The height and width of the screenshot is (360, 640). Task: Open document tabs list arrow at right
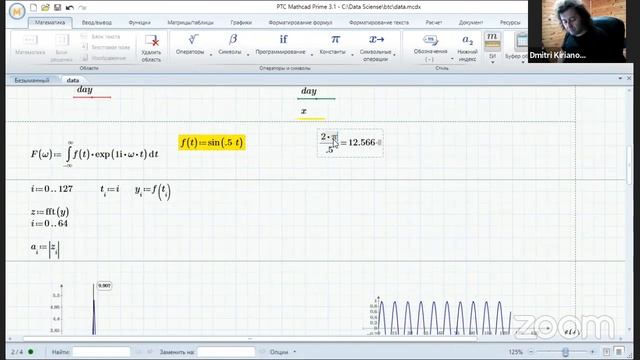pyautogui.click(x=620, y=78)
